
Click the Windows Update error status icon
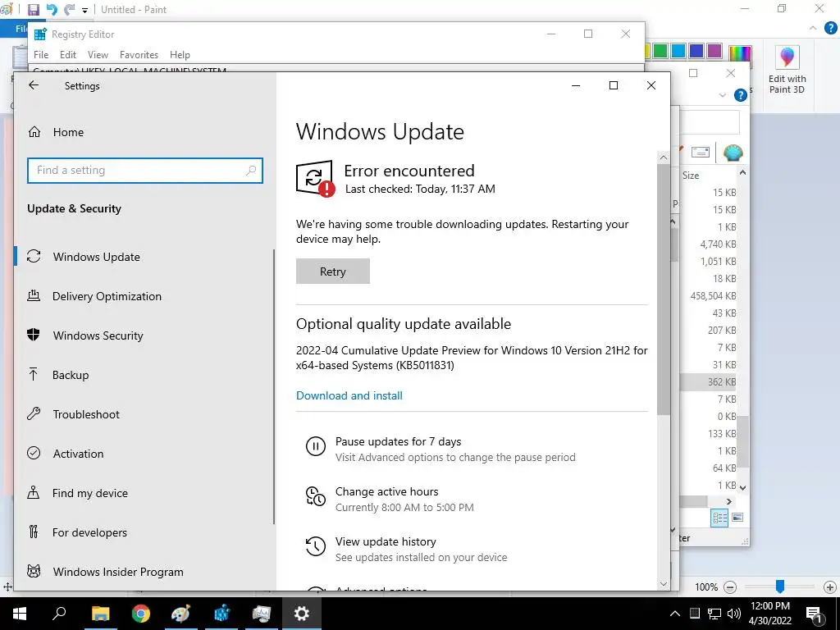(315, 178)
